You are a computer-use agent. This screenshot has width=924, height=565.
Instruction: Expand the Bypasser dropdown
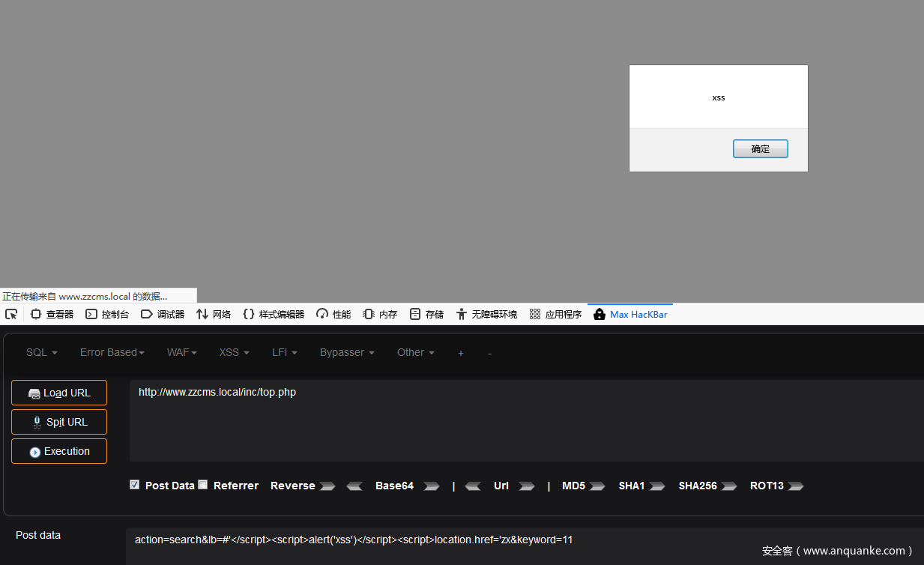tap(346, 352)
